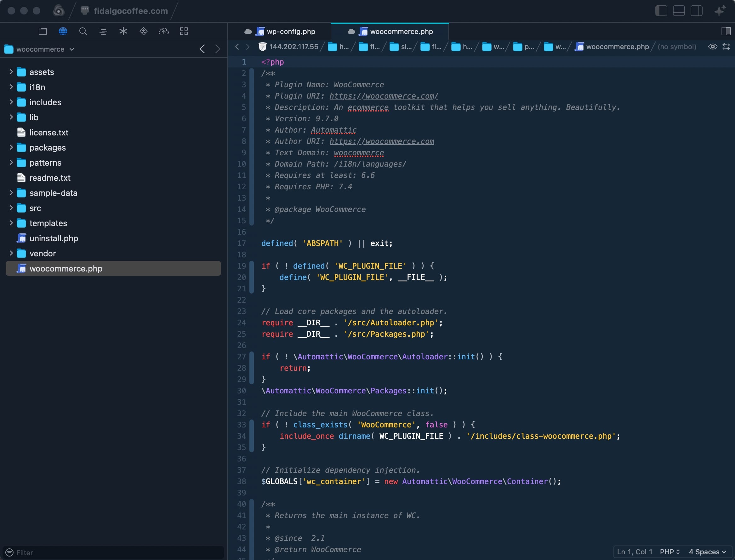This screenshot has height=560, width=735.
Task: Open the Symbols list sidebar icon
Action: 103,31
